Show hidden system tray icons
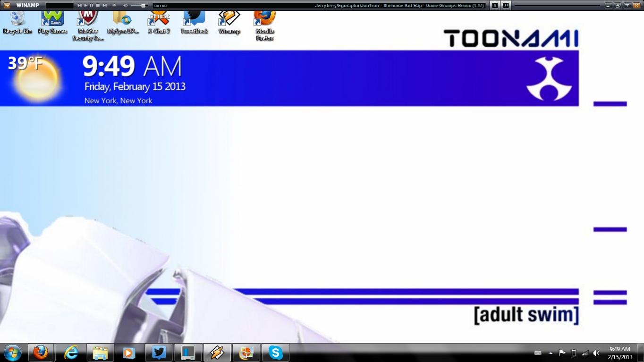This screenshot has width=644, height=362. click(551, 353)
